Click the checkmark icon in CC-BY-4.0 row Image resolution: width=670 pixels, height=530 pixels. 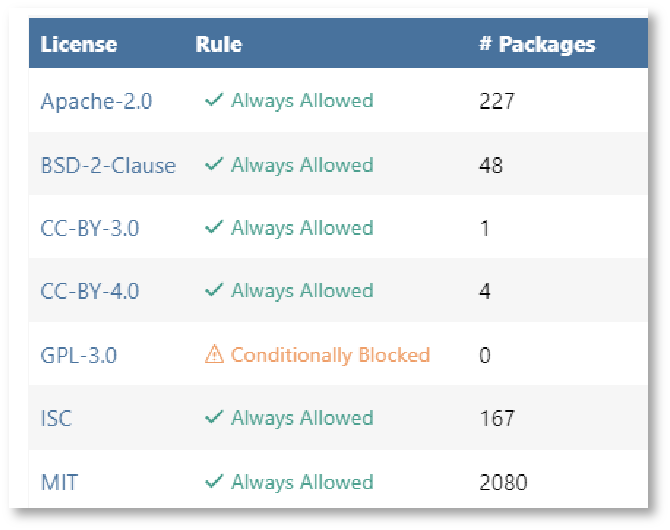coord(213,291)
